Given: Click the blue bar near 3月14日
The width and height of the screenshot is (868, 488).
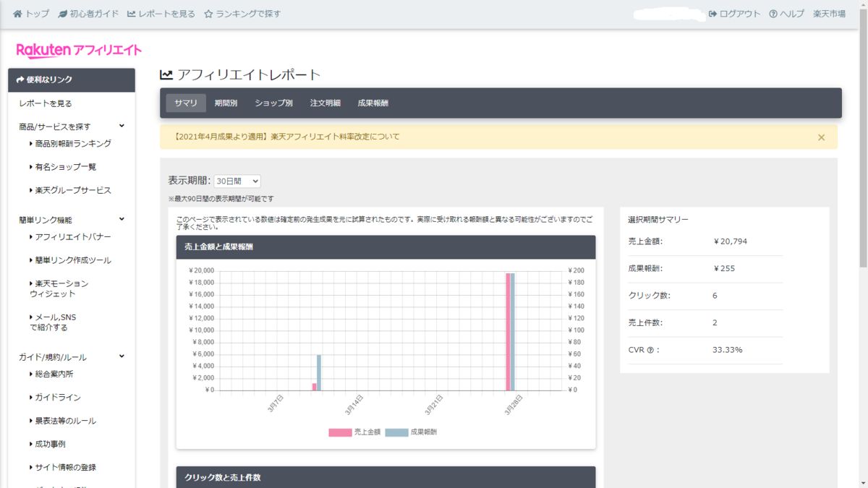Looking at the screenshot, I should coord(319,372).
